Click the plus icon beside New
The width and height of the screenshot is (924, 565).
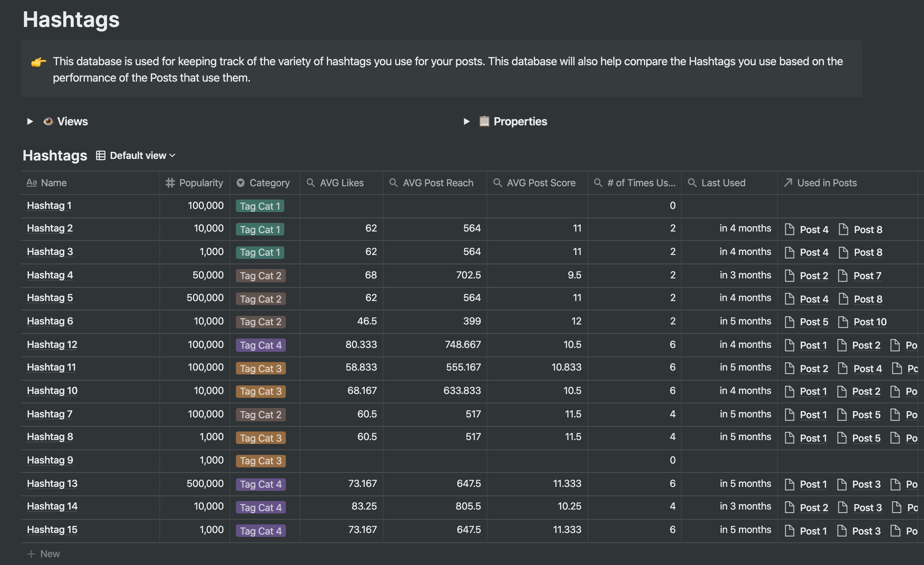[31, 554]
